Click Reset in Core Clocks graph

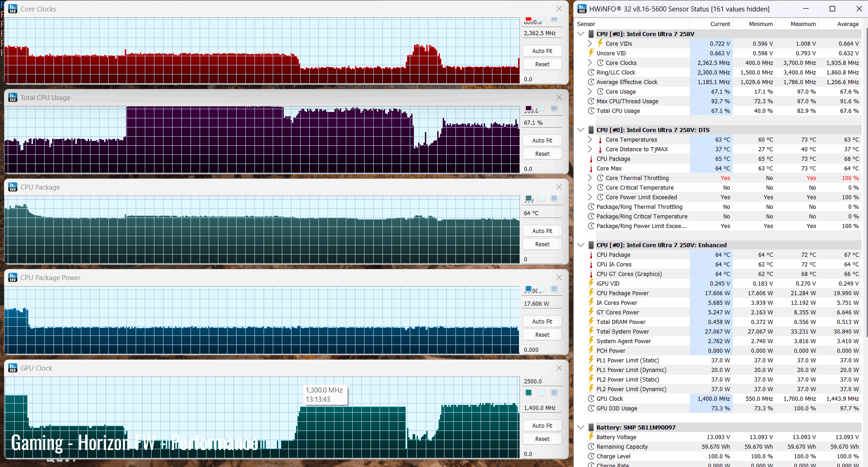542,64
